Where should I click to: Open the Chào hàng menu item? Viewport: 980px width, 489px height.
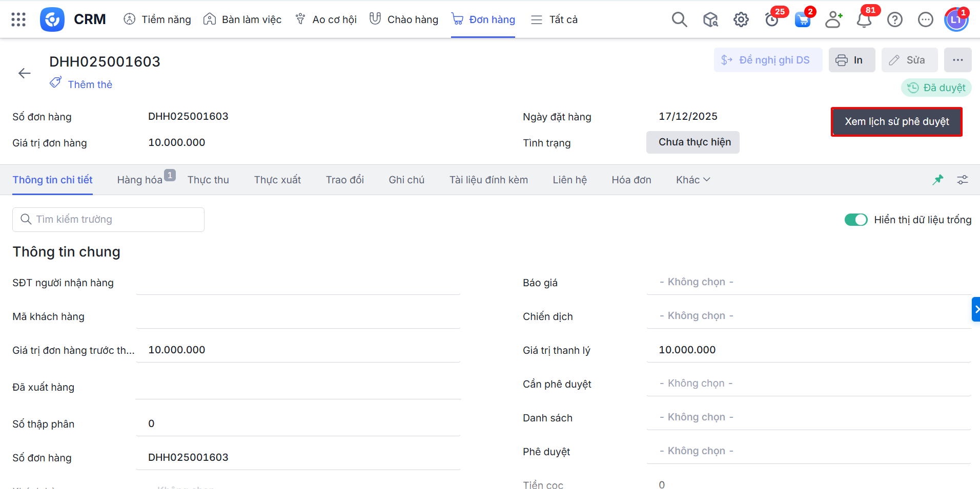tap(404, 19)
